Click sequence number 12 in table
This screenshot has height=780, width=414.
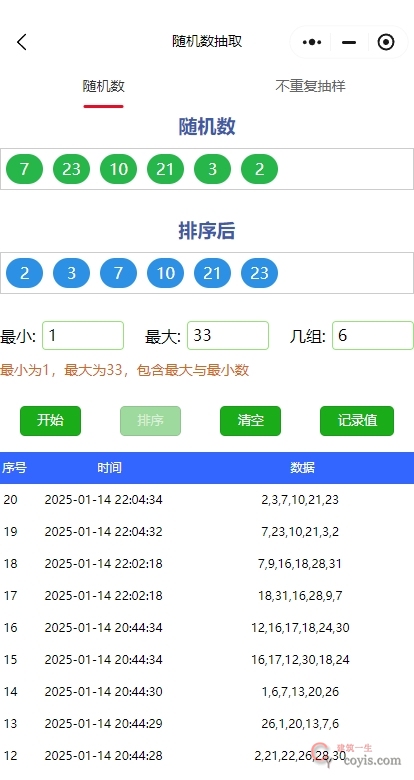point(10,756)
